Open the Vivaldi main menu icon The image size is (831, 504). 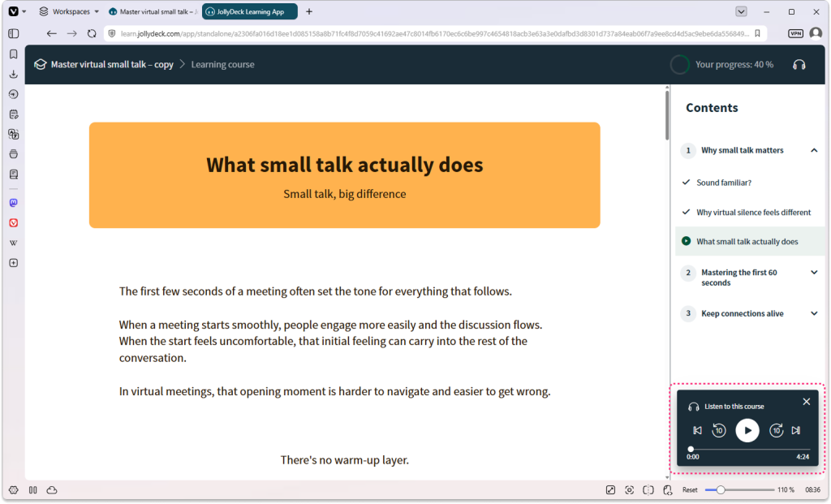[x=14, y=11]
